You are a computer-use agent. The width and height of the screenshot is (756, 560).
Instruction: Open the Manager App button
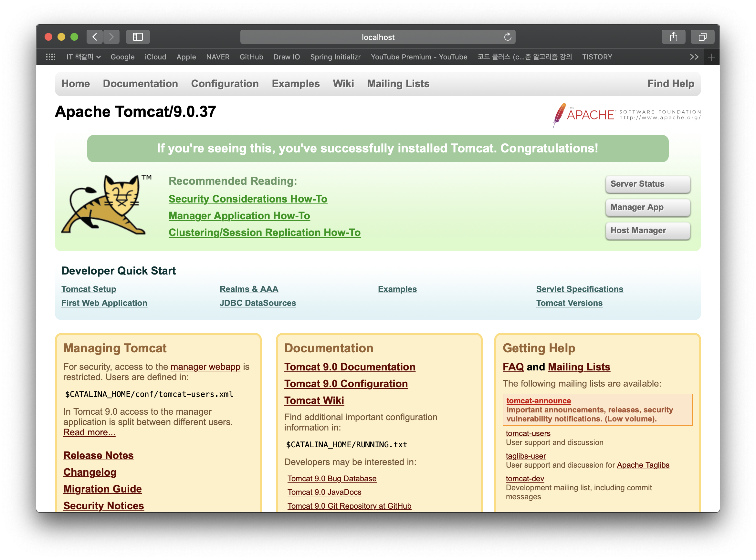647,207
